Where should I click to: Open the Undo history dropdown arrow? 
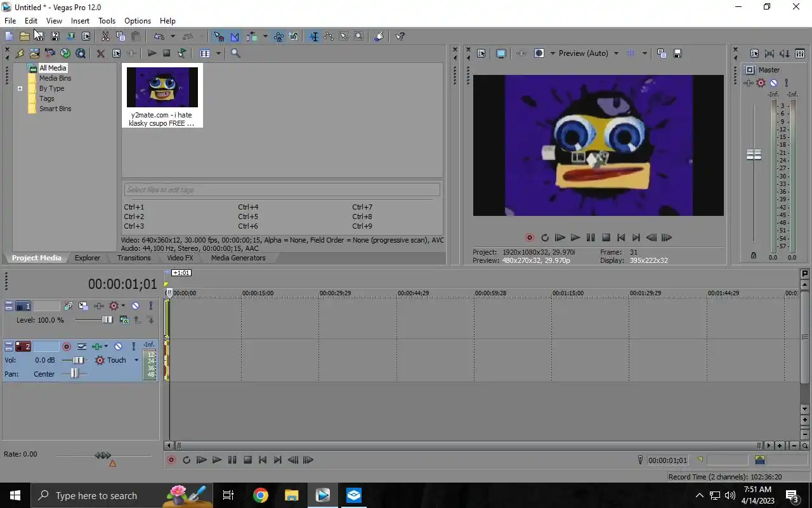(x=173, y=36)
